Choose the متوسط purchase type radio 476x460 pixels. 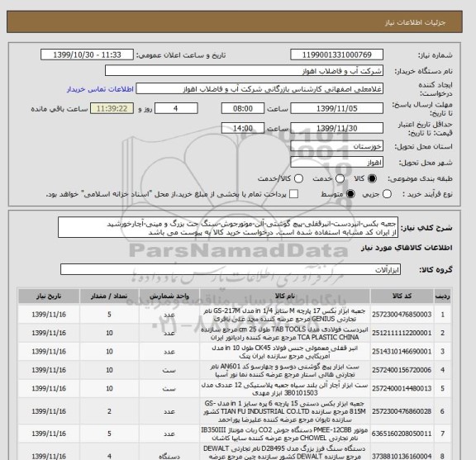point(350,194)
